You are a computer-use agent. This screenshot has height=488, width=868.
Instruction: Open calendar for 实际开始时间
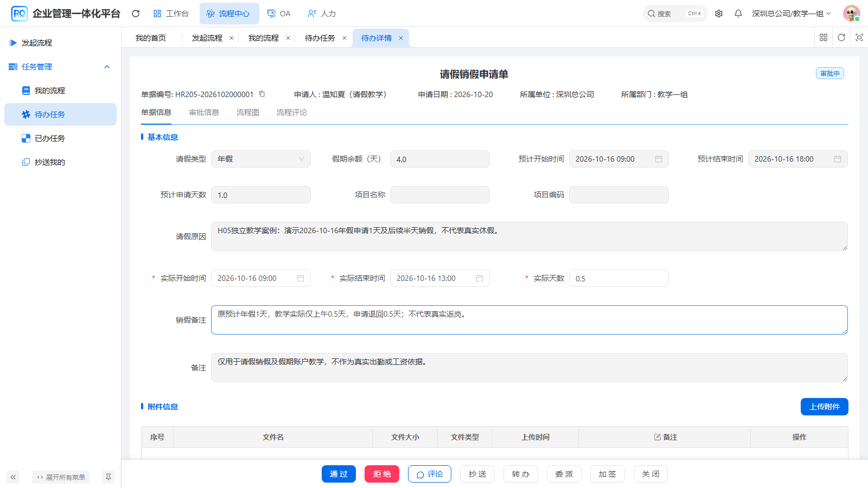tap(301, 278)
